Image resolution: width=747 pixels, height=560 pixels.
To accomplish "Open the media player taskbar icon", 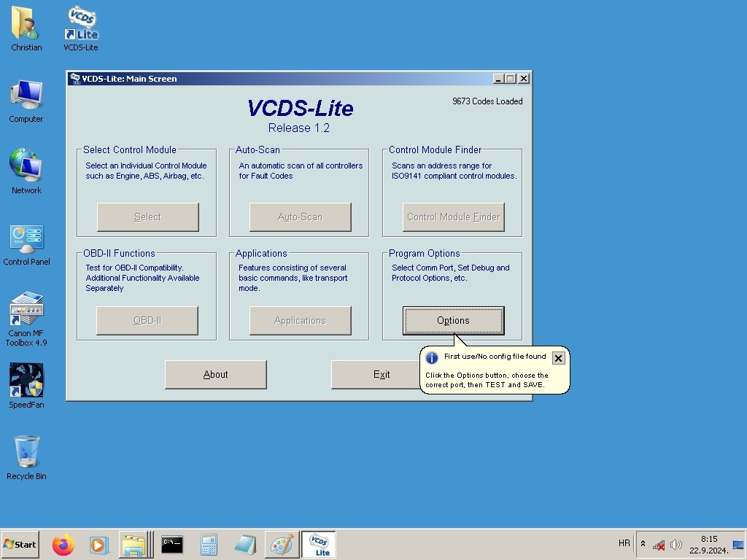I will pyautogui.click(x=99, y=544).
